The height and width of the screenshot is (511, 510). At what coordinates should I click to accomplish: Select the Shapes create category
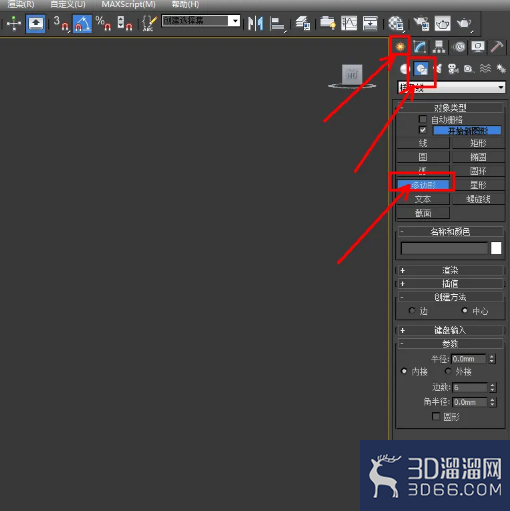coord(421,69)
